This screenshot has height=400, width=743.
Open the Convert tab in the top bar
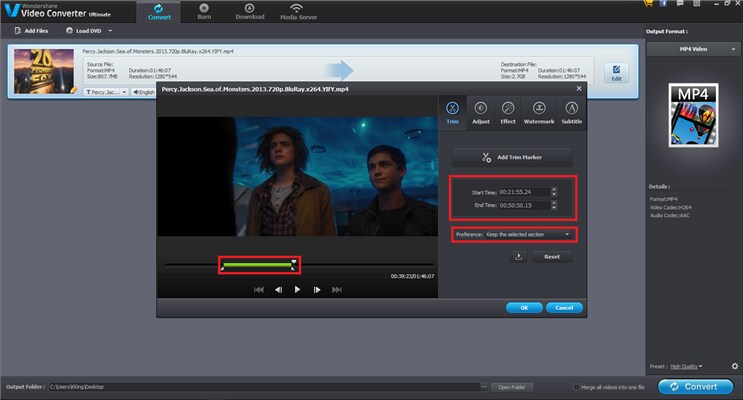(159, 12)
